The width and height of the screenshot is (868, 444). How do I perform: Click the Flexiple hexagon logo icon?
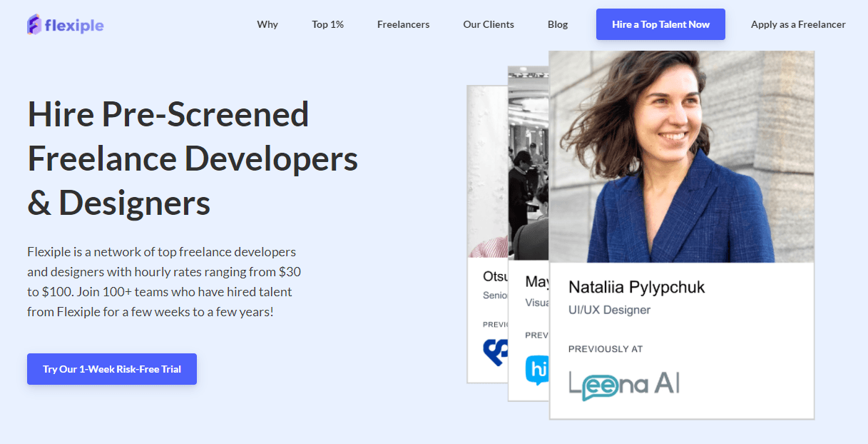click(34, 25)
